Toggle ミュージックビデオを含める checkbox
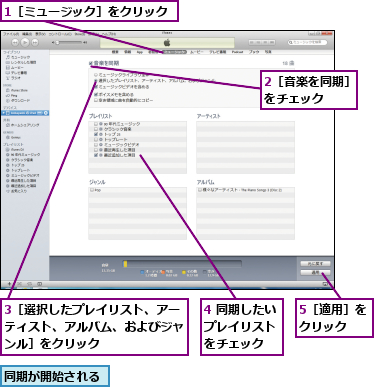 coord(96,87)
